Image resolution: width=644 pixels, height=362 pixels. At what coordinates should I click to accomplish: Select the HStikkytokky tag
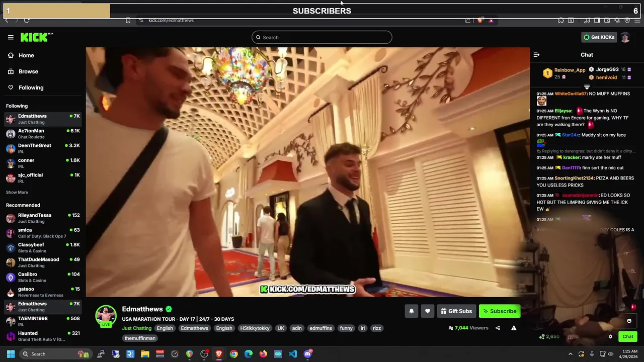click(x=255, y=328)
